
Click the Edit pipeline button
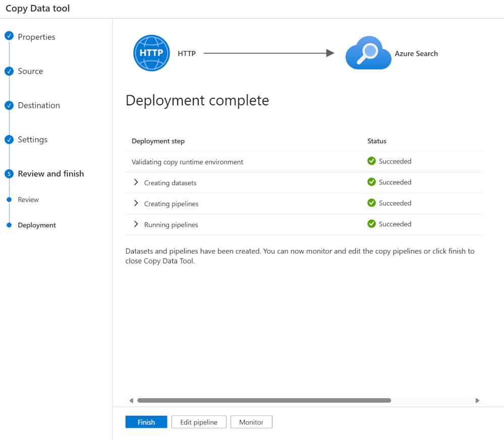click(x=199, y=422)
